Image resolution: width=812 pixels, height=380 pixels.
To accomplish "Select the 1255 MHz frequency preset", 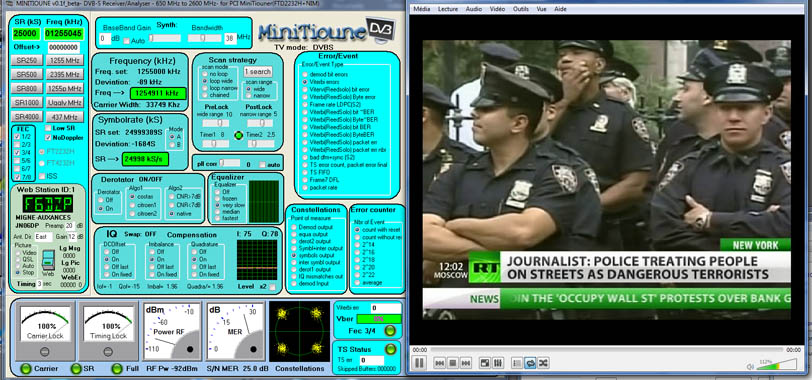I will [x=64, y=61].
